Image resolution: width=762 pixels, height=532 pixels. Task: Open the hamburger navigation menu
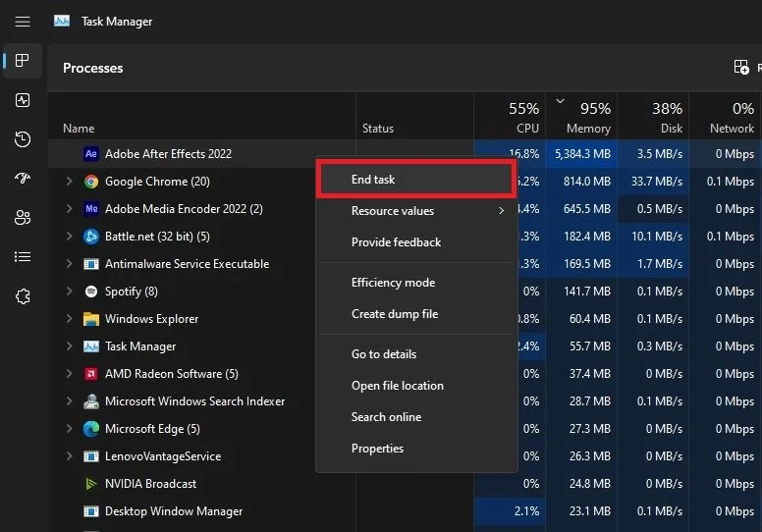pyautogui.click(x=23, y=22)
